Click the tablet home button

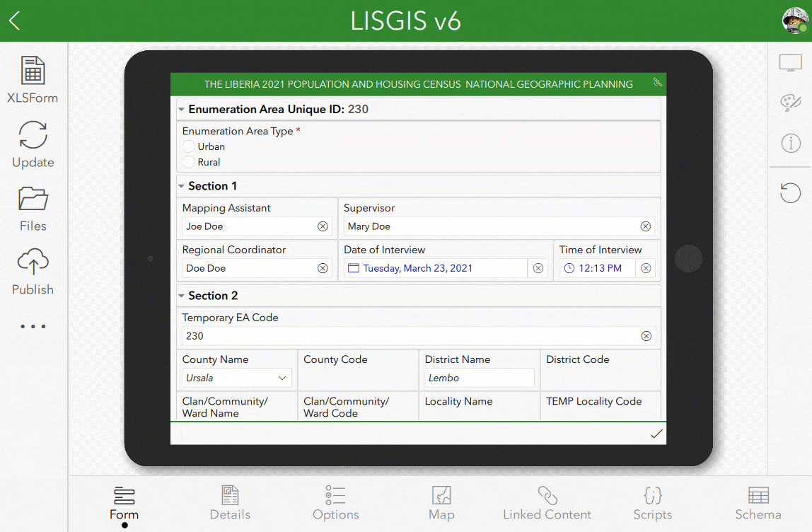pyautogui.click(x=688, y=258)
